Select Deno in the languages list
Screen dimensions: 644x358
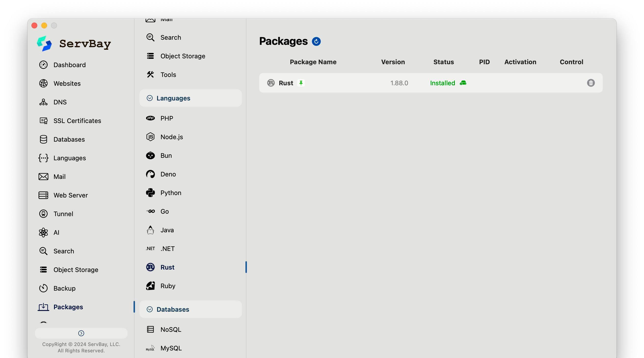168,174
